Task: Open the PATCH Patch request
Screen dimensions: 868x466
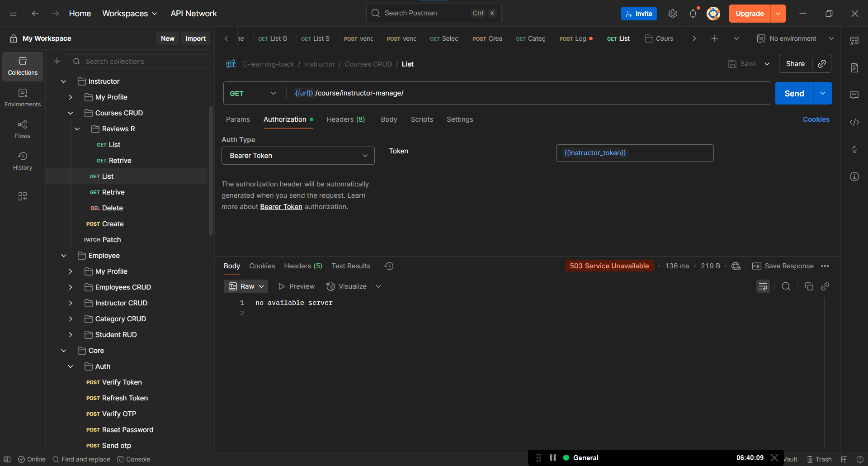Action: click(x=103, y=240)
